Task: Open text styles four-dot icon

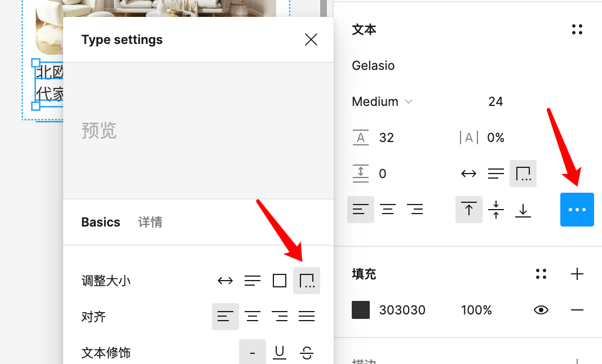Action: click(x=577, y=29)
